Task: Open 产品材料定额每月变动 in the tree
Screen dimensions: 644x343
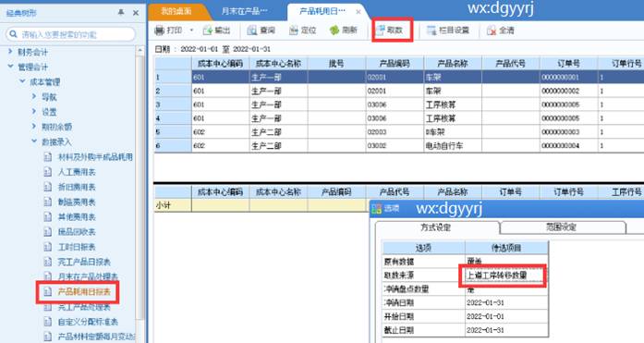Action: (x=96, y=337)
